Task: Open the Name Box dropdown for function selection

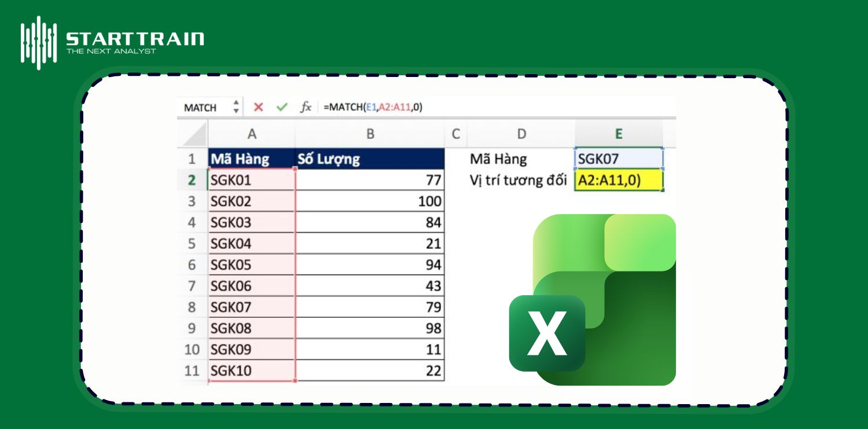Action: click(236, 107)
